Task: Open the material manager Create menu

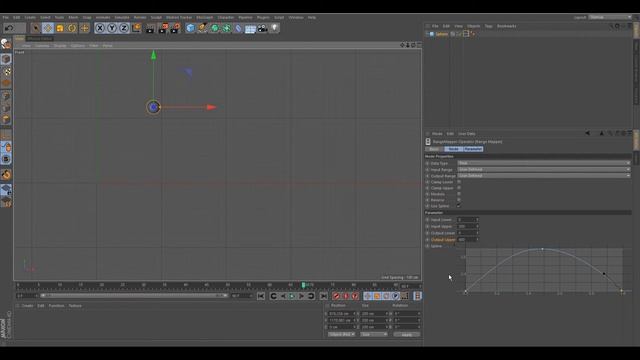Action: point(27,306)
